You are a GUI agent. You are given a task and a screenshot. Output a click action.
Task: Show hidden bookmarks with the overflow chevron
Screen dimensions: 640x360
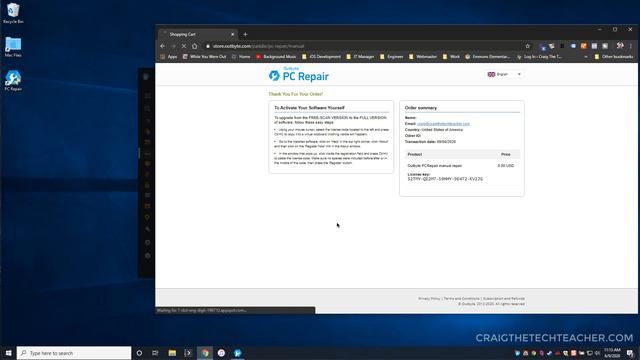(586, 57)
